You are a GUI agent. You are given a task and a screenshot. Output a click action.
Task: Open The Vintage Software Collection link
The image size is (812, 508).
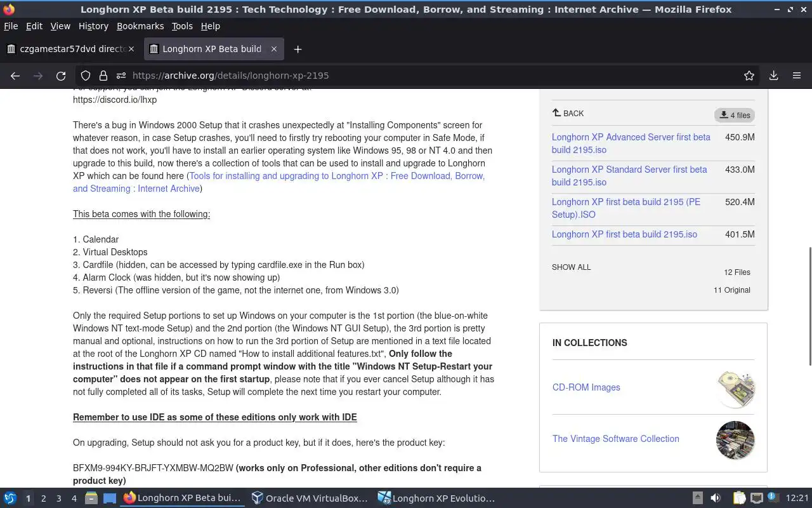615,439
